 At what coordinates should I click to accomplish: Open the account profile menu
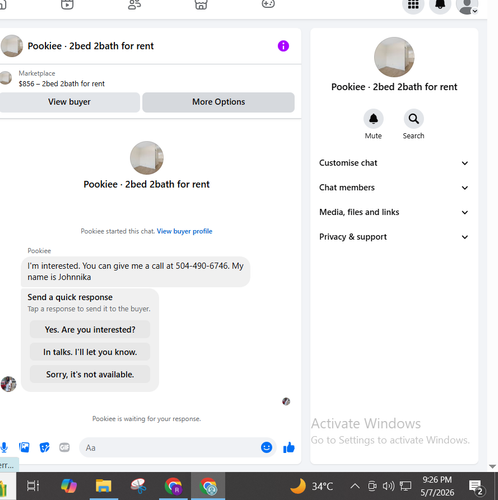pyautogui.click(x=467, y=5)
